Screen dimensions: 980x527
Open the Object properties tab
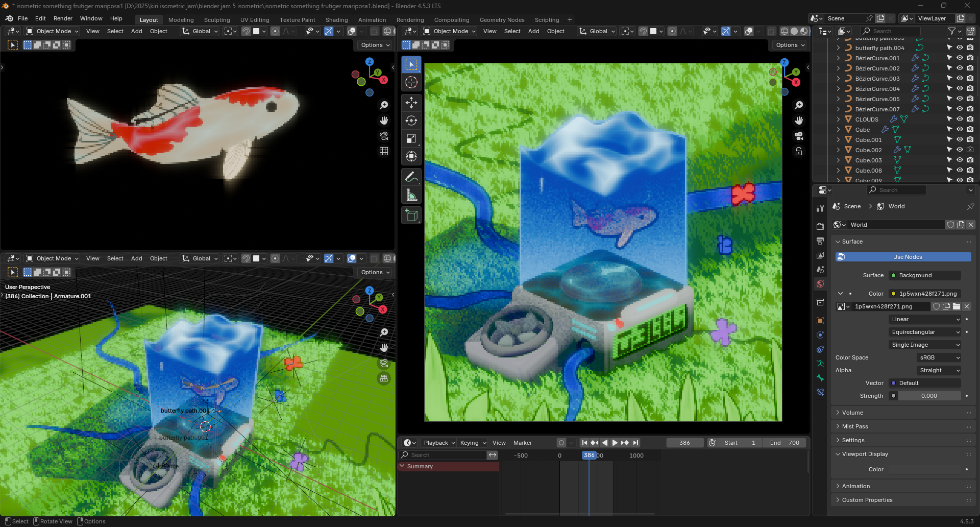(820, 321)
